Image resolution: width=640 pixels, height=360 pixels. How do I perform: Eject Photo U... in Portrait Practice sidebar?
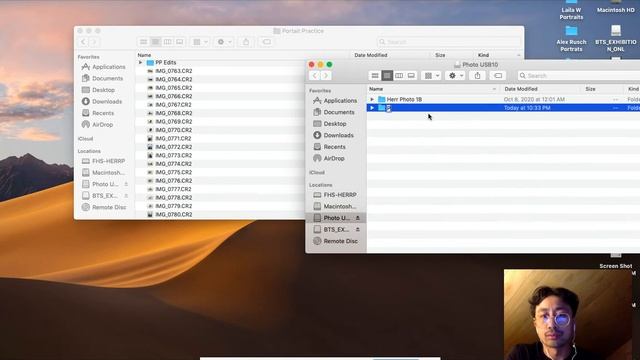tap(126, 184)
